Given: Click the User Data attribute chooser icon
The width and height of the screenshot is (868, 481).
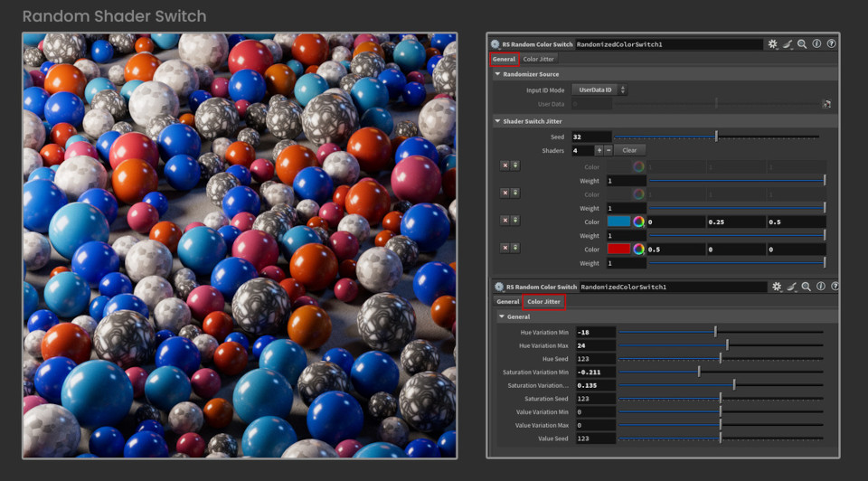Looking at the screenshot, I should (826, 104).
